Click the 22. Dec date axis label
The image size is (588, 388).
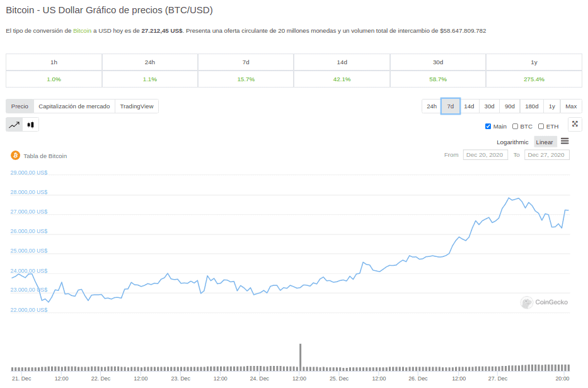100,379
